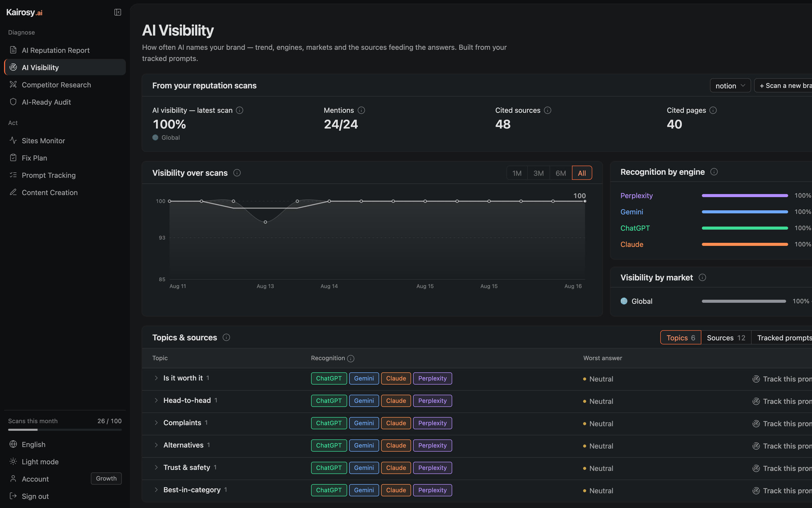The width and height of the screenshot is (812, 508).
Task: Open info tooltip beside Recognition column header
Action: pos(351,358)
